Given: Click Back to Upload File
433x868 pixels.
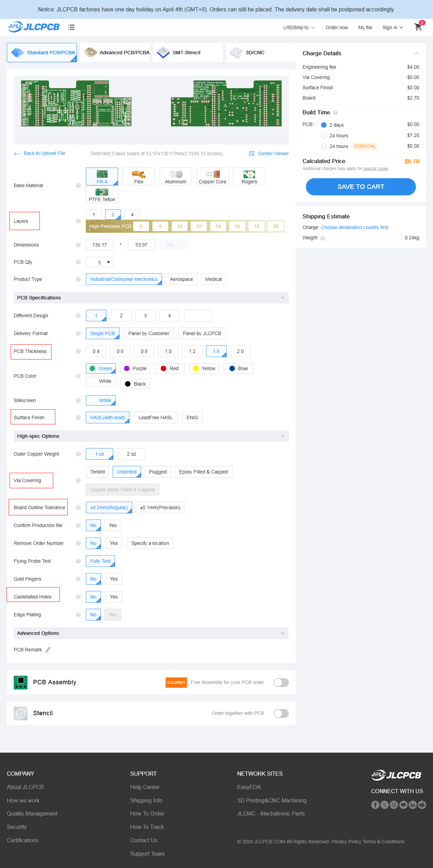Looking at the screenshot, I should [x=39, y=153].
